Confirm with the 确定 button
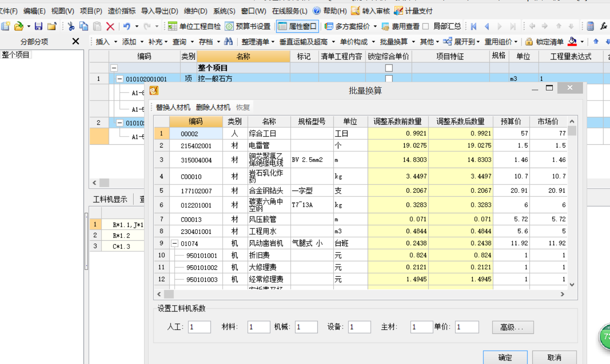Viewport: 610px width, 364px height. click(x=505, y=358)
